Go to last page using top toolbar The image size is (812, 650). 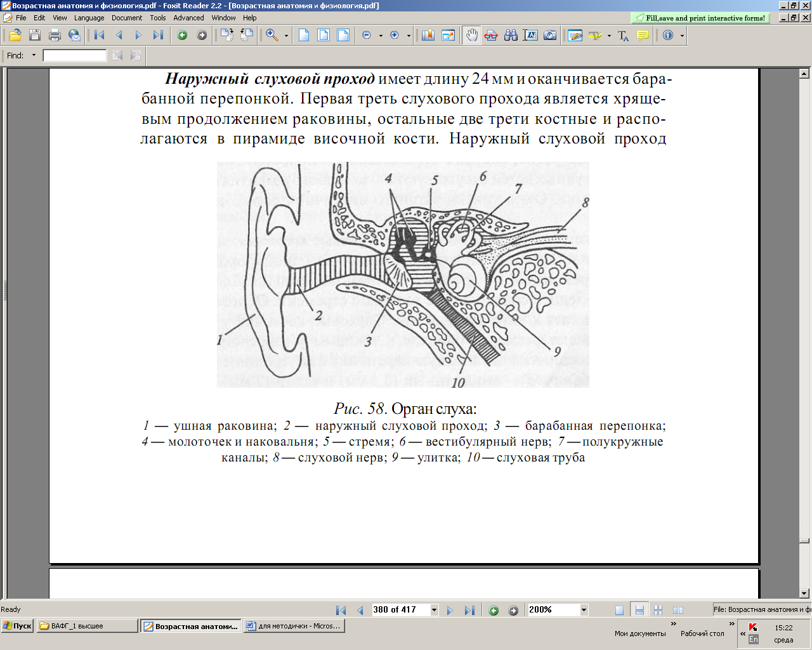158,36
